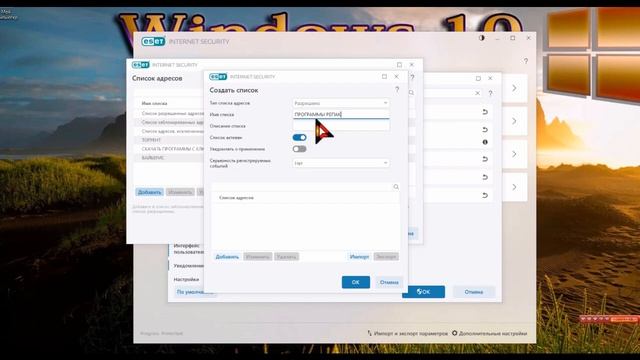Select Настройки section in advanced settings

(186, 280)
